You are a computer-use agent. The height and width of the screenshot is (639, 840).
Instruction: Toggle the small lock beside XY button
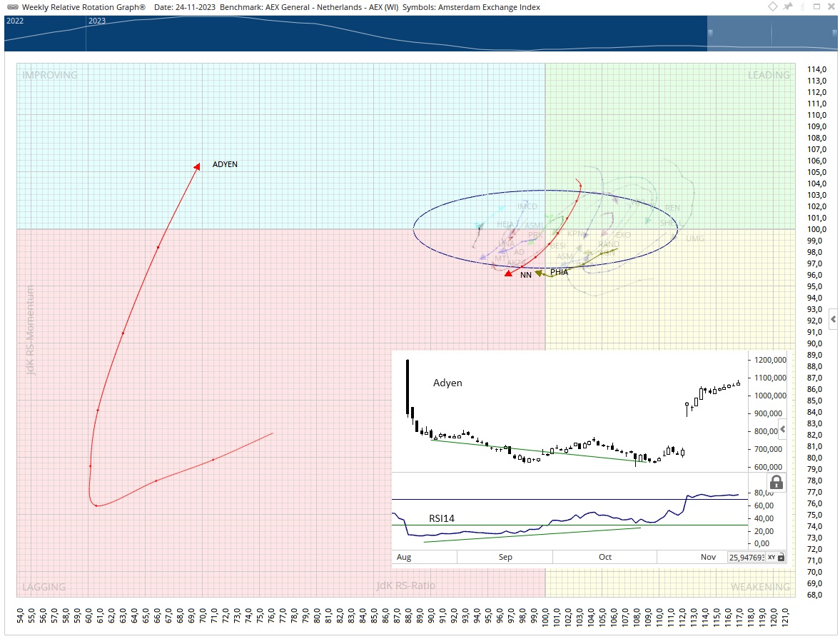[x=781, y=557]
